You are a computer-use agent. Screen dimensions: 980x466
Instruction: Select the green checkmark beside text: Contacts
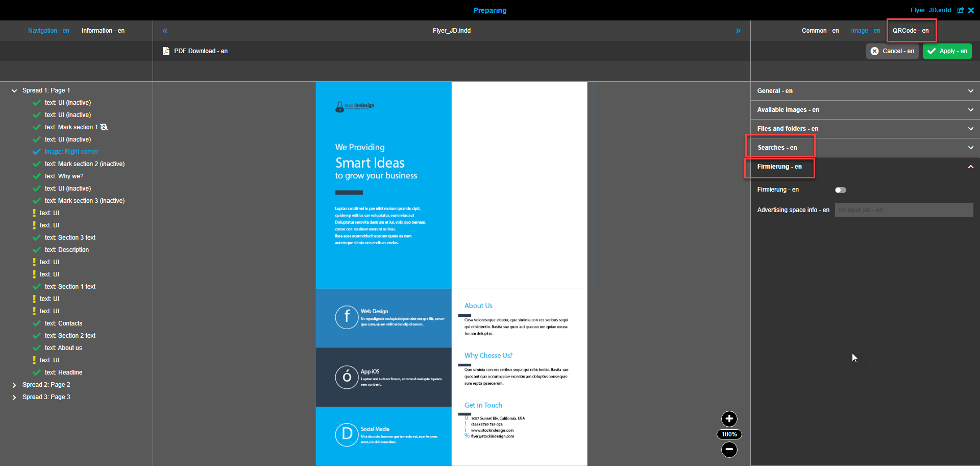[36, 323]
